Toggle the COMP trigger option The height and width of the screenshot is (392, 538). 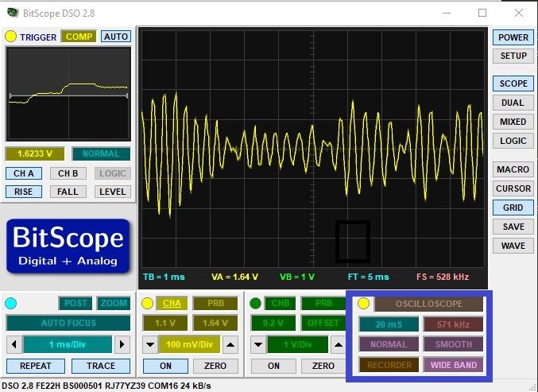coord(79,37)
